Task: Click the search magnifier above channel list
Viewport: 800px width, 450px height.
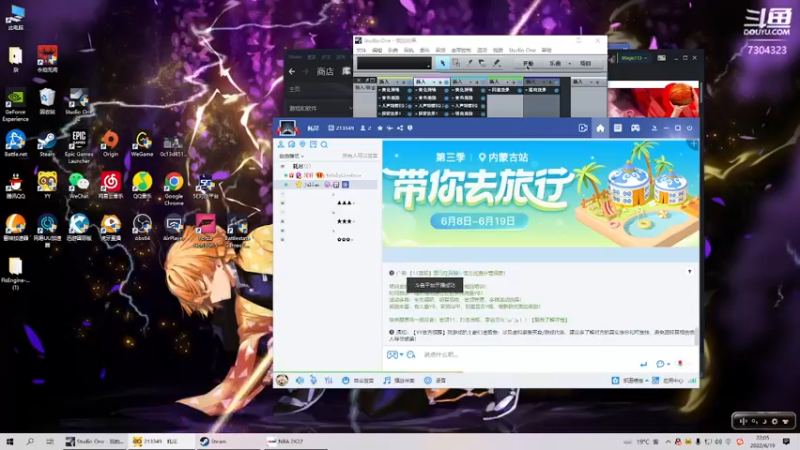Action: tap(324, 144)
